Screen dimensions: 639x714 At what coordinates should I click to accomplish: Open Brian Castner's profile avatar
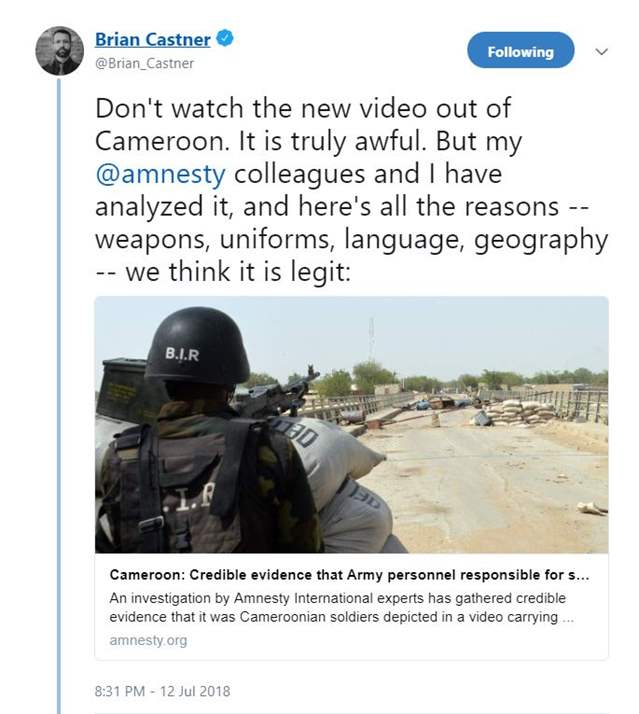click(x=59, y=50)
